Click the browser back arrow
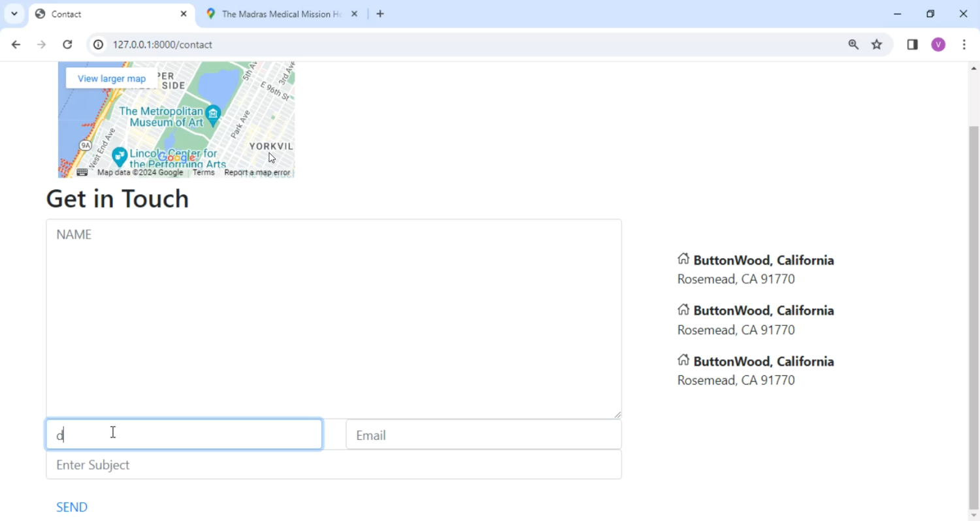 16,44
